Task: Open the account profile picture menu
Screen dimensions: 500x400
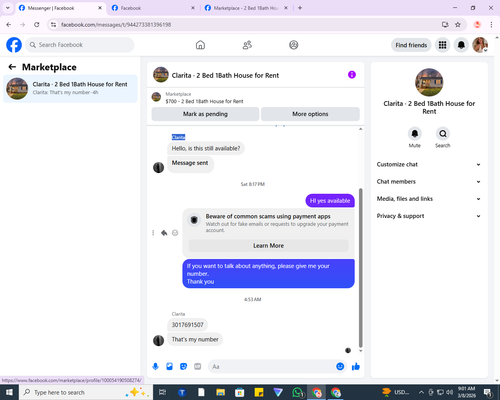Action: (480, 45)
